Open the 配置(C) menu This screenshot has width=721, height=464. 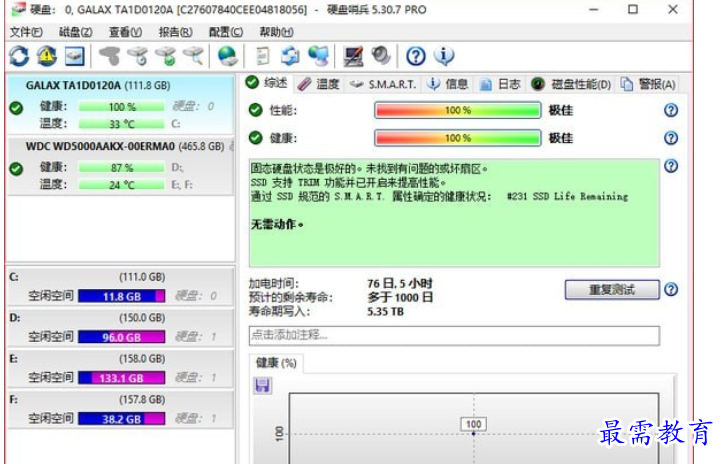(x=225, y=32)
